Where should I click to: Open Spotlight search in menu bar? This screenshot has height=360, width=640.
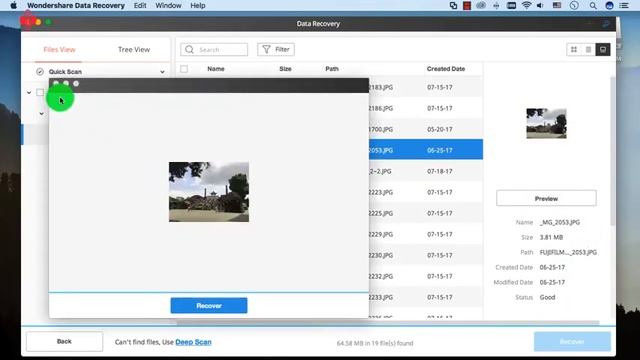pyautogui.click(x=593, y=6)
